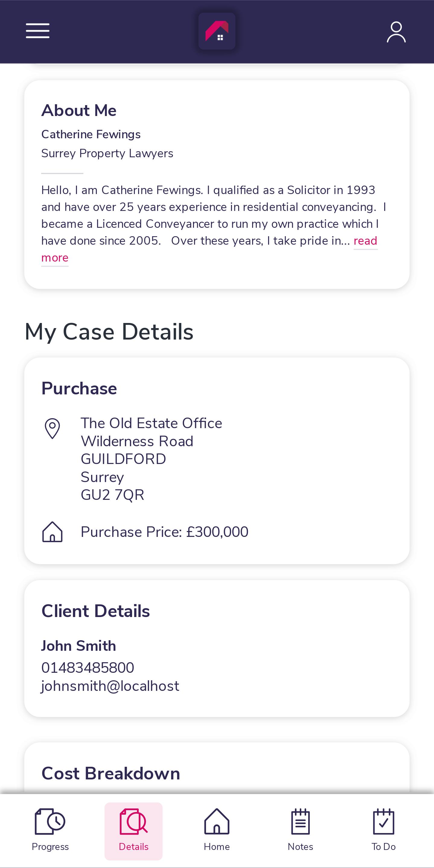This screenshot has height=868, width=434.
Task: Click the johnsmith@localhost email
Action: [x=110, y=686]
